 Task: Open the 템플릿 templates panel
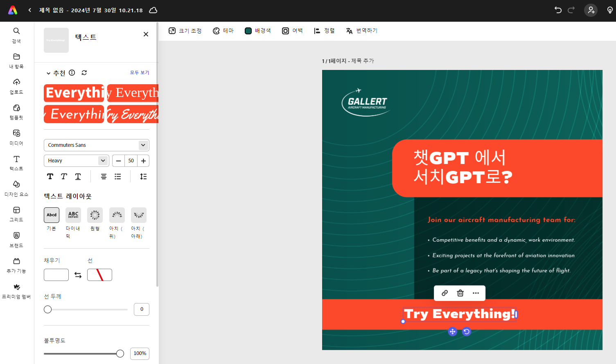[x=16, y=112]
